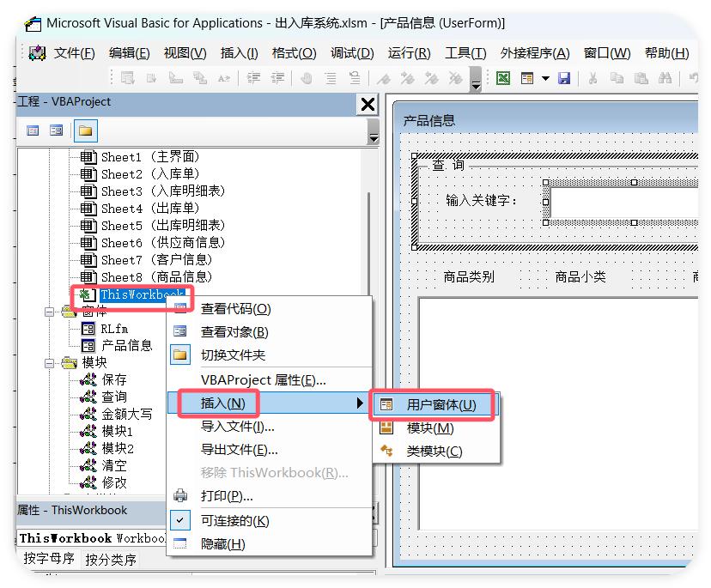The height and width of the screenshot is (588, 711).
Task: Choose 查看对象(B) from context menu
Action: pos(270,332)
